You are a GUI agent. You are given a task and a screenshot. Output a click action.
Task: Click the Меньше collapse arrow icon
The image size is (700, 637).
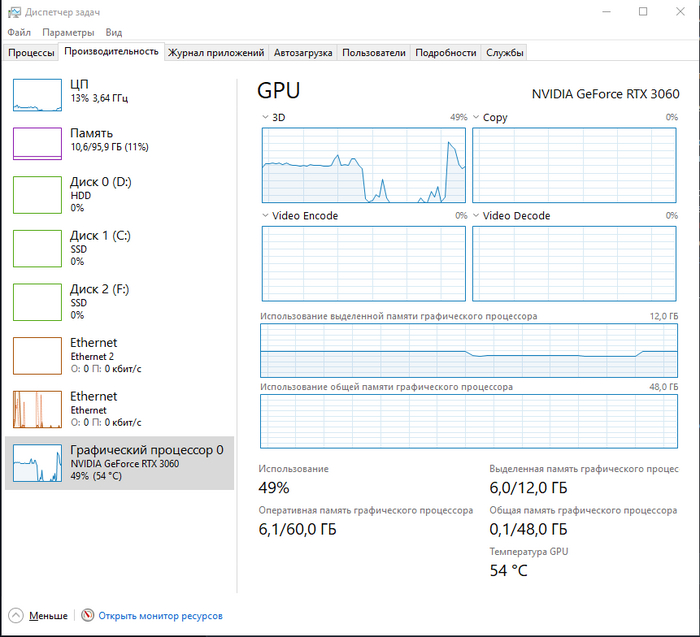click(x=16, y=615)
